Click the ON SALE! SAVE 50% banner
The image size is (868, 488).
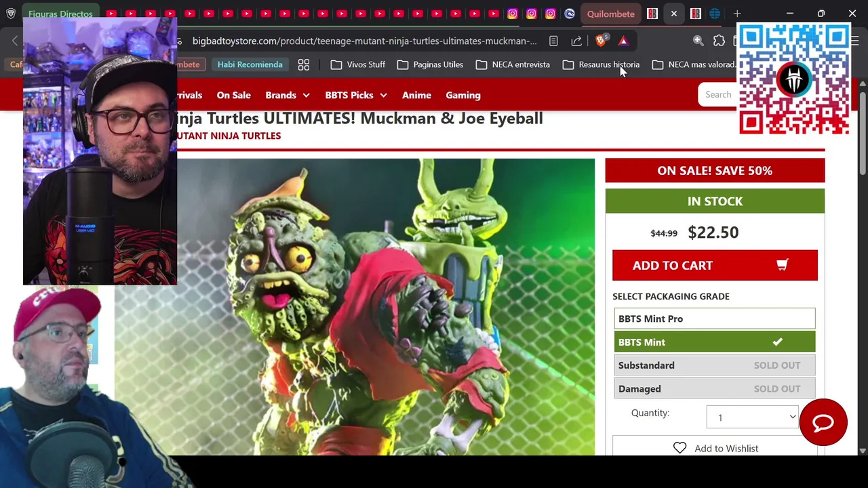click(715, 170)
